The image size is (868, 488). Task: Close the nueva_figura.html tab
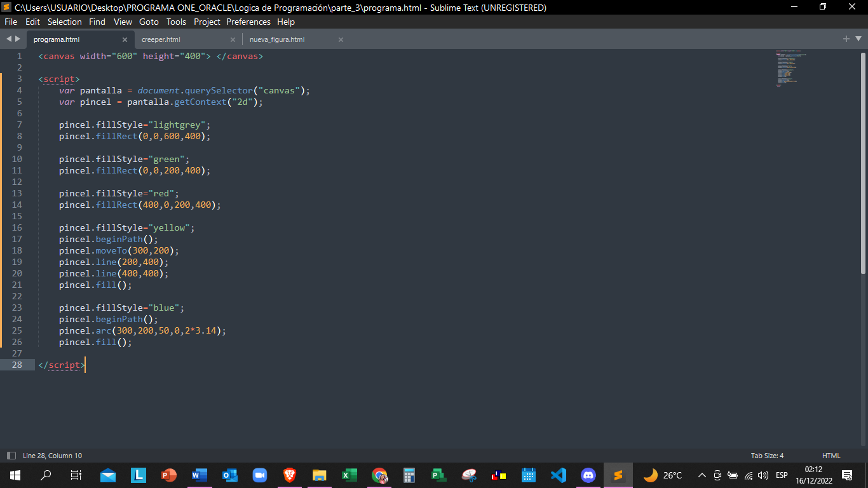tap(341, 39)
